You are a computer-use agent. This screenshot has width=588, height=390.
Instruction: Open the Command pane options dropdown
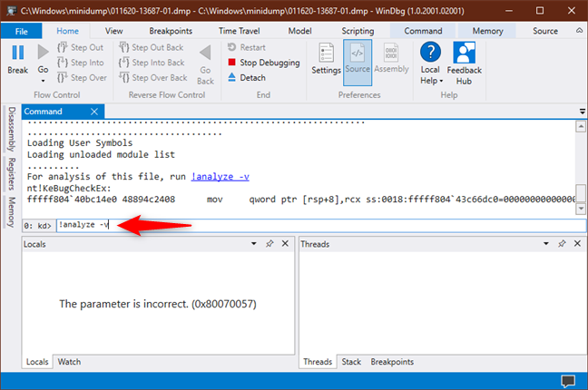pyautogui.click(x=582, y=112)
